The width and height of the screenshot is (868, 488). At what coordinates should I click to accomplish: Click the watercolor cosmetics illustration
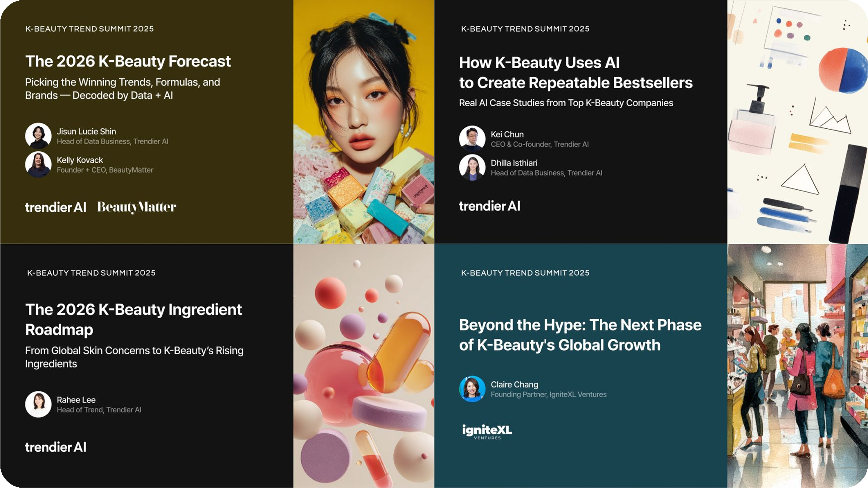pyautogui.click(x=797, y=122)
